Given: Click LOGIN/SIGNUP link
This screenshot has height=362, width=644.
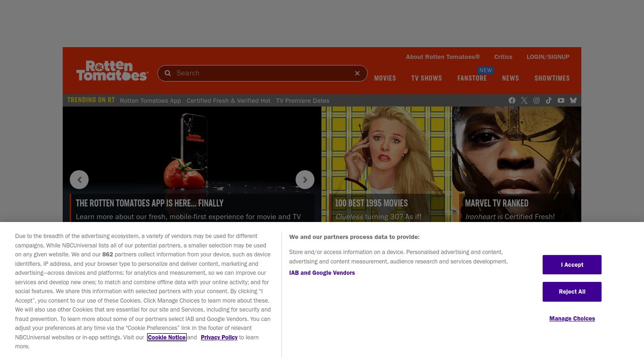Looking at the screenshot, I should point(548,57).
